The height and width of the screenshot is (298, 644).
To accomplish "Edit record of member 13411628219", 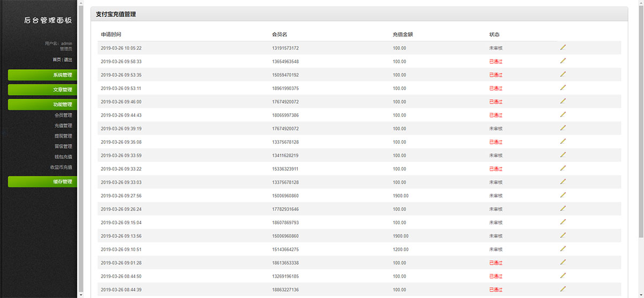I will pos(563,155).
